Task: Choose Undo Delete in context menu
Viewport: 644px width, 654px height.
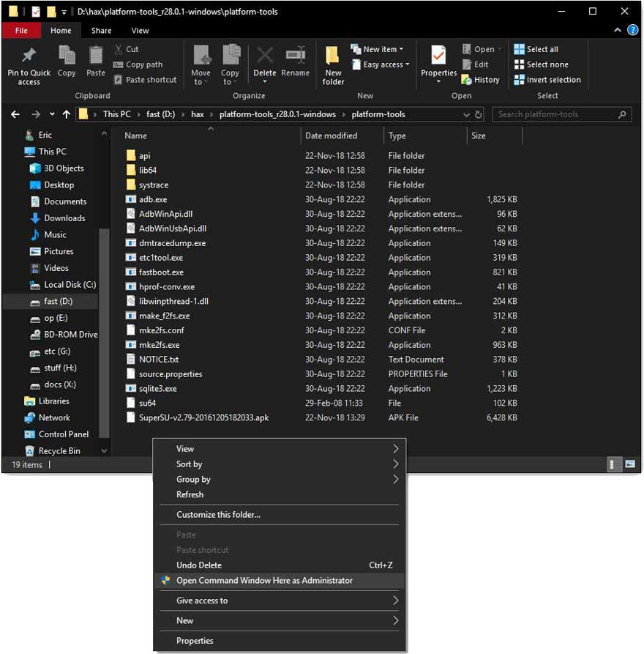Action: [x=280, y=565]
